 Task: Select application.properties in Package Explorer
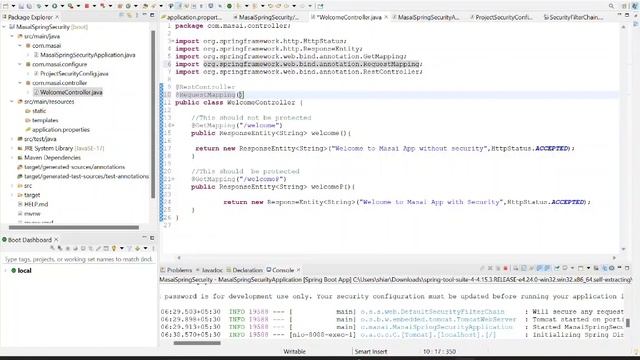(x=60, y=130)
